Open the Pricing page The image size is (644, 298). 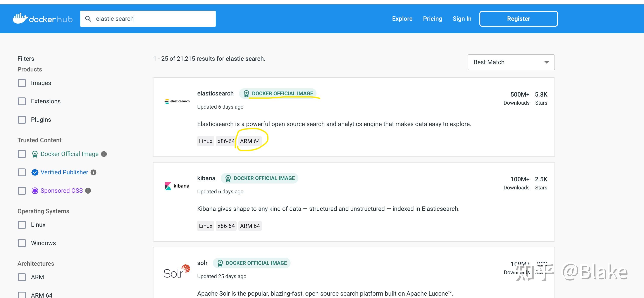click(x=432, y=19)
